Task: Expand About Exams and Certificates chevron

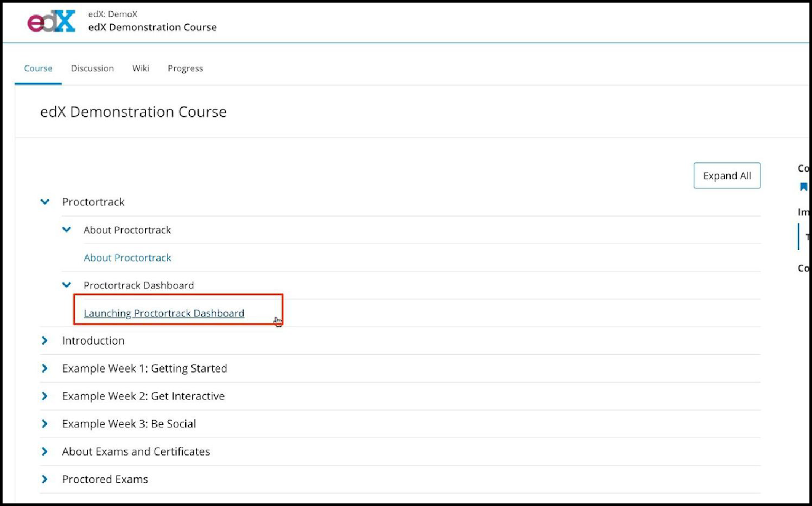Action: point(45,451)
